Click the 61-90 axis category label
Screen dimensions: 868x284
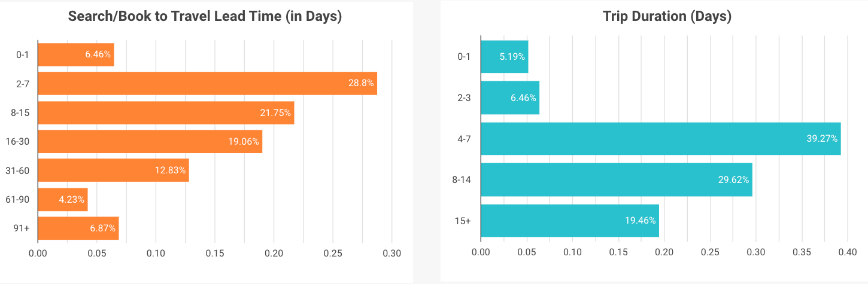pos(21,200)
